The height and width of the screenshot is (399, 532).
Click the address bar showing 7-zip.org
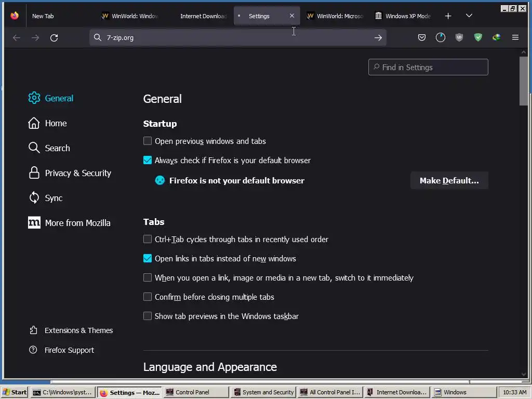click(x=237, y=37)
